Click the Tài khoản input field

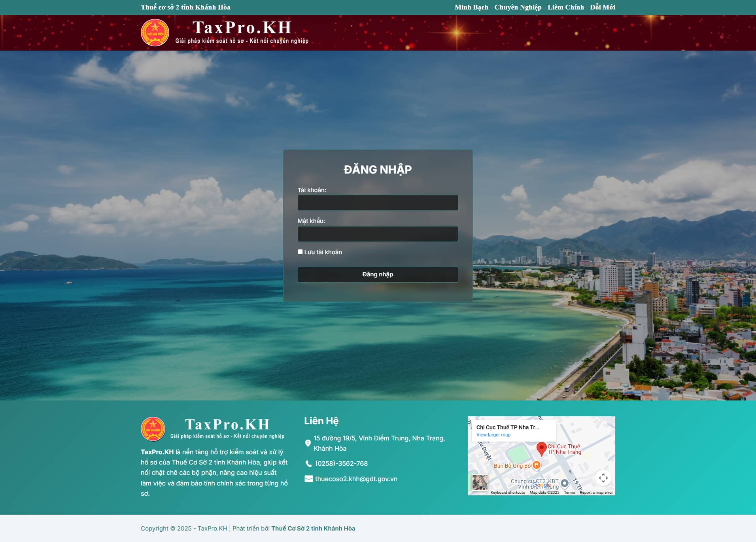[x=378, y=203]
